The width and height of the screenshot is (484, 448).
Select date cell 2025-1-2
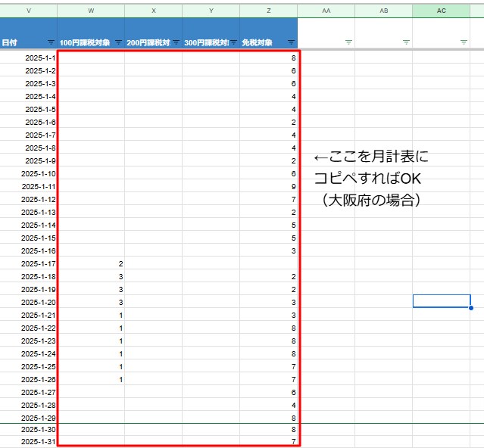pos(28,71)
